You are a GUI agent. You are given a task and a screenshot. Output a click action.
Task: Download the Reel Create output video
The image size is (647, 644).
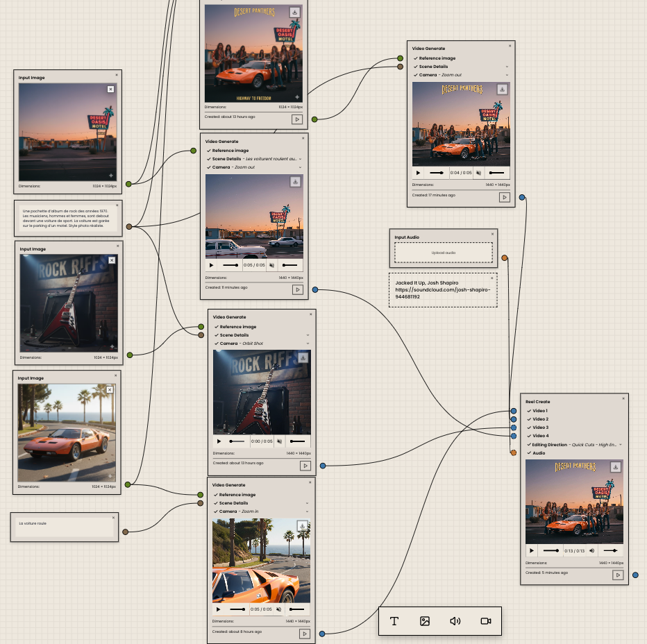point(615,467)
